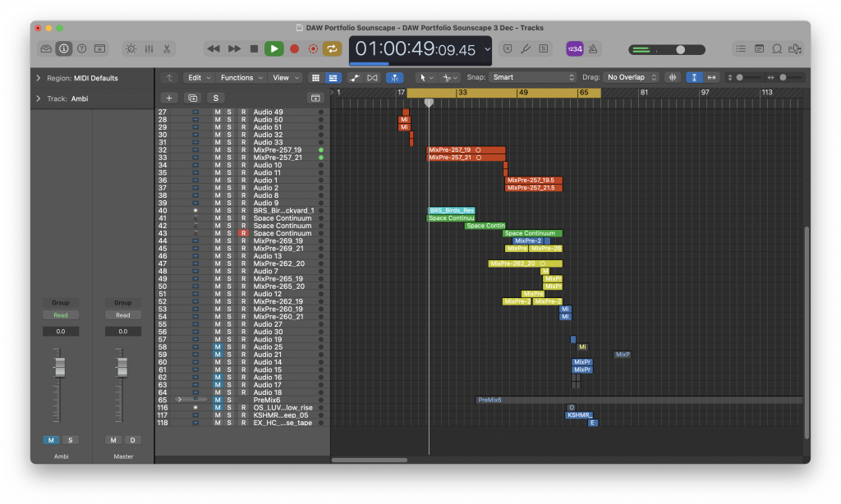Open the Editors scissors icon
This screenshot has width=841, height=504.
pos(167,48)
